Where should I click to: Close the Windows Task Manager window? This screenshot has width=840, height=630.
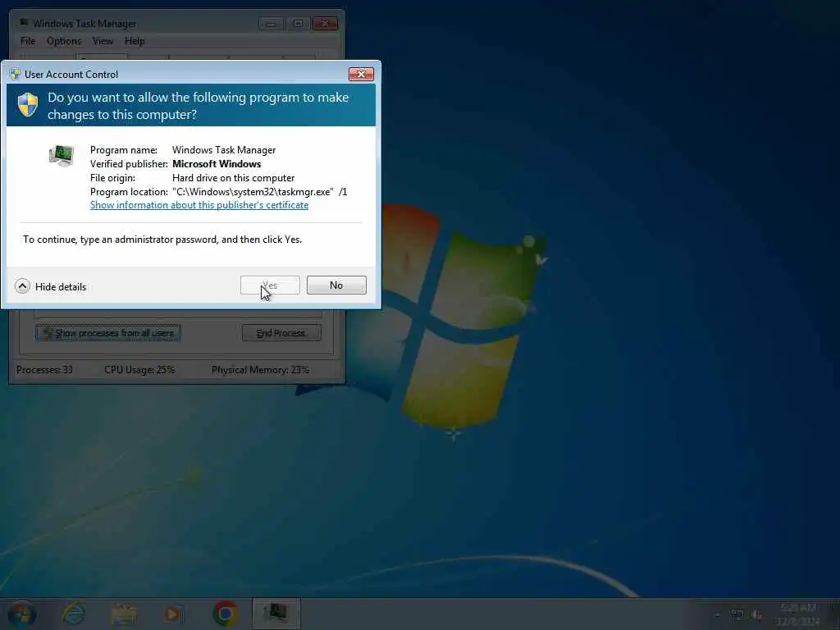pos(325,24)
